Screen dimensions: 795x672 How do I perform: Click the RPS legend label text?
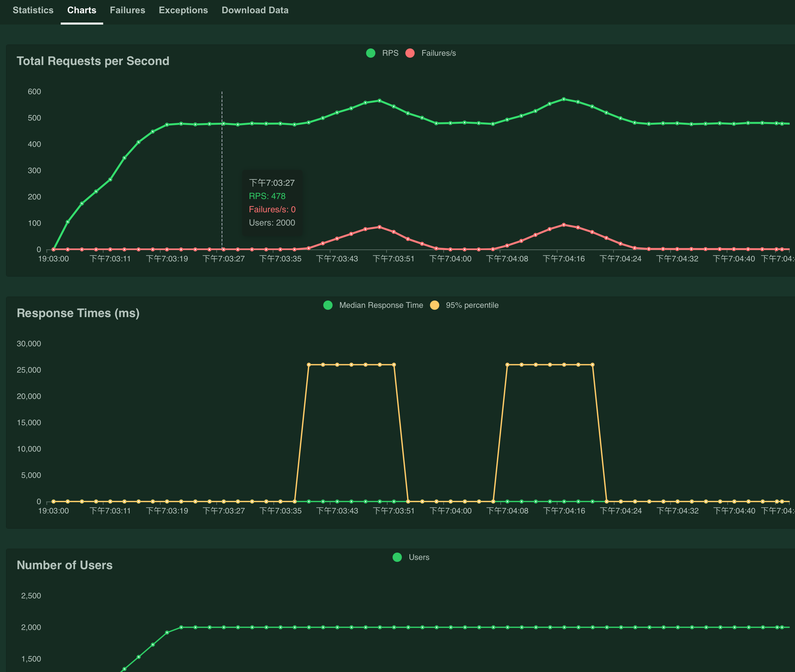[390, 53]
